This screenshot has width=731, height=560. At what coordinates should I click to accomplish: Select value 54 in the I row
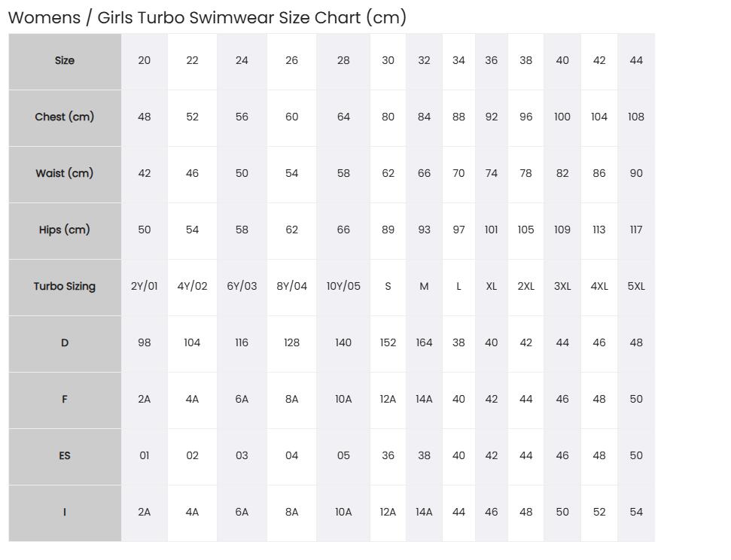point(636,513)
